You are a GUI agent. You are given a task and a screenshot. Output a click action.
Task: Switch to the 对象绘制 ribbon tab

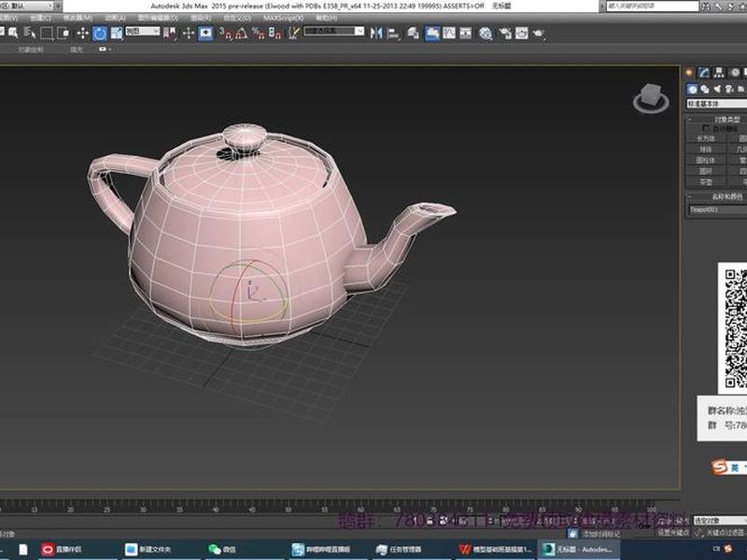tap(31, 49)
